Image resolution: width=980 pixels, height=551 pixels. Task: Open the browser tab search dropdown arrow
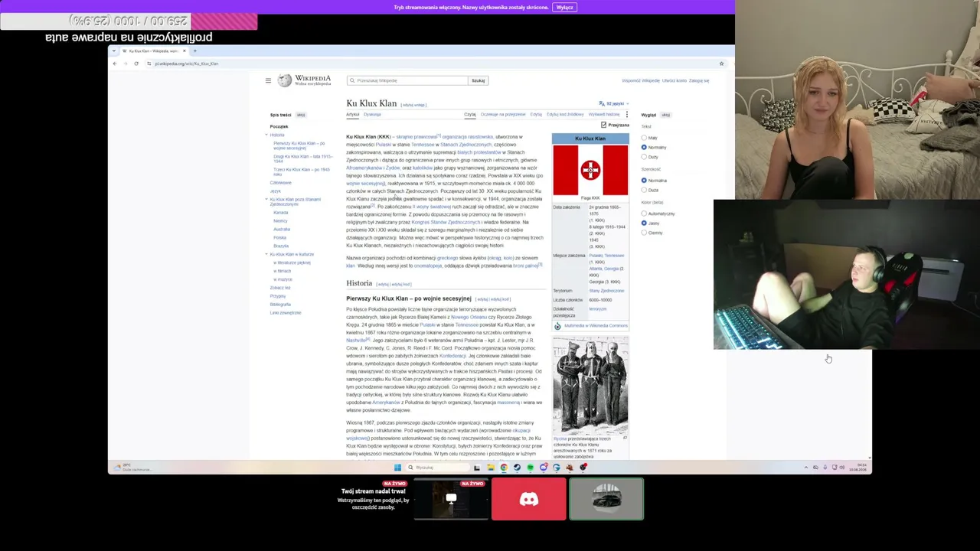pos(114,51)
